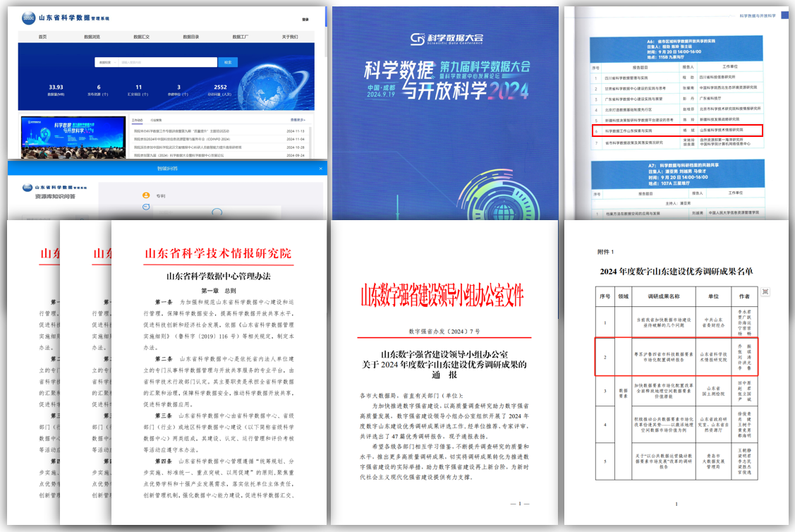Click the 中共山东省委财经办 unit cell

(x=713, y=322)
